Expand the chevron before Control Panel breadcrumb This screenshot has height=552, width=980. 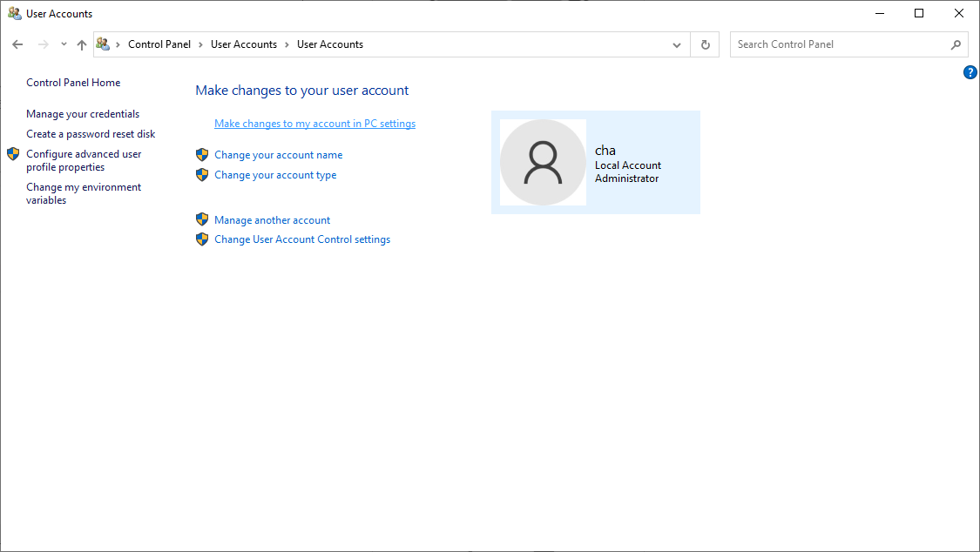pos(118,45)
